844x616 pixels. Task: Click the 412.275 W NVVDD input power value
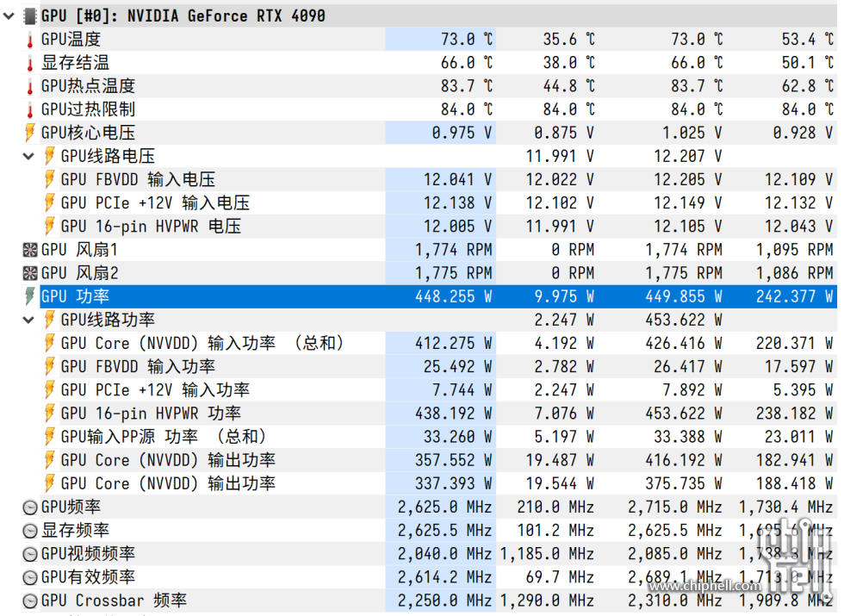pos(453,344)
